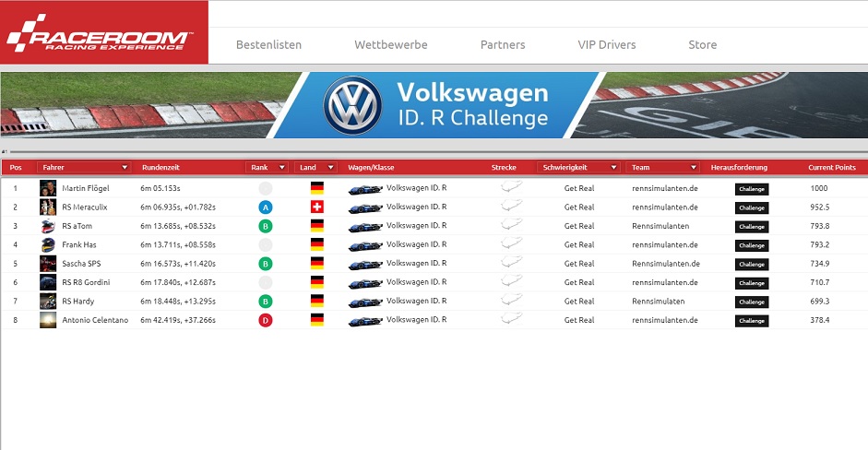The height and width of the screenshot is (450, 868).
Task: Click the track outline icon for Frank Has
Action: [x=510, y=244]
